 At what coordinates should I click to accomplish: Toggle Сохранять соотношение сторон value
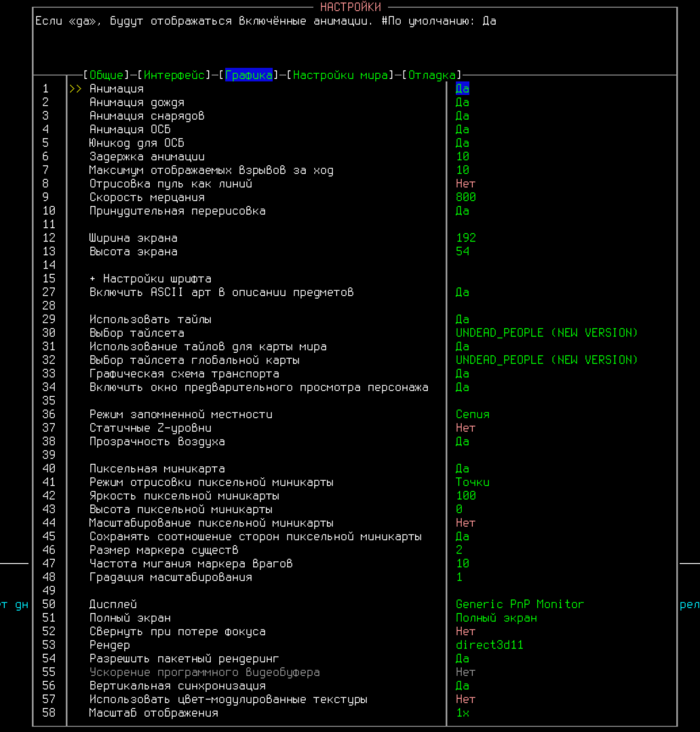463,536
